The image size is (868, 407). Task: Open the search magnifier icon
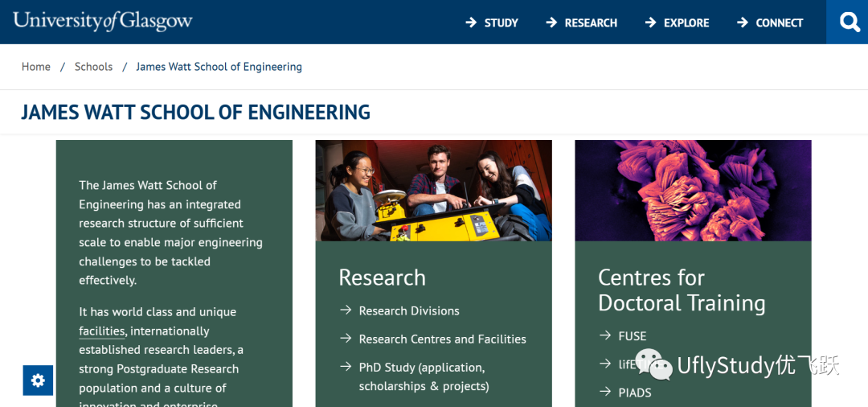click(850, 23)
